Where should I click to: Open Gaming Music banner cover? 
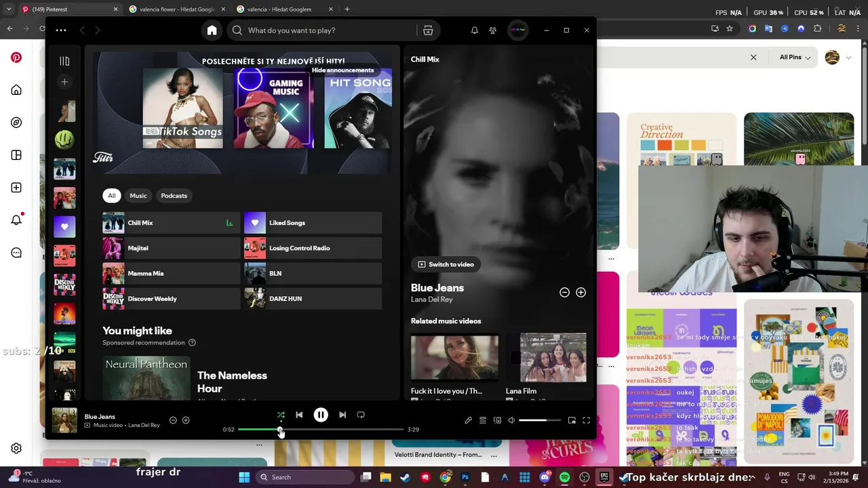273,108
